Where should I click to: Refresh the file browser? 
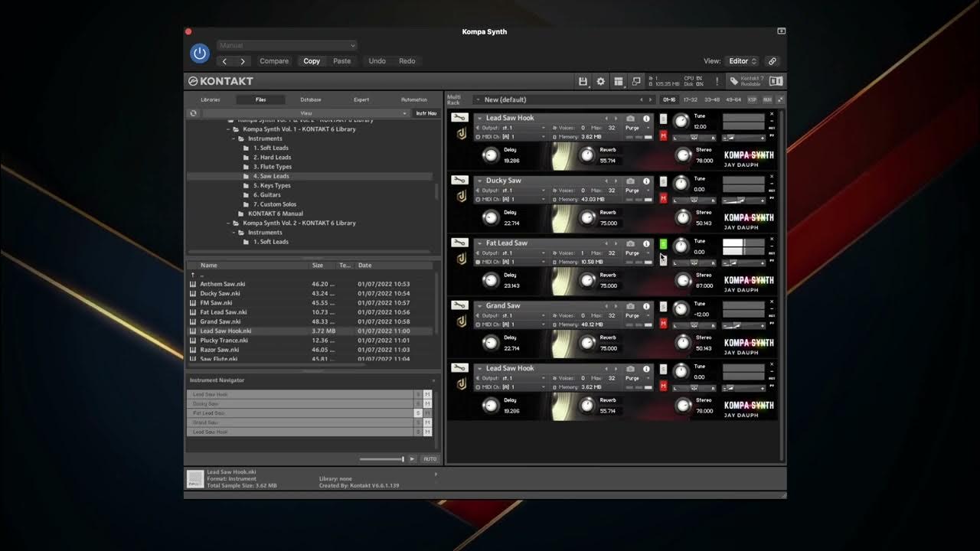[193, 113]
